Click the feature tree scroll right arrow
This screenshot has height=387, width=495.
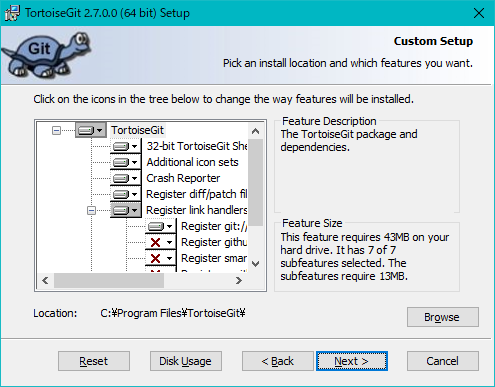click(239, 281)
